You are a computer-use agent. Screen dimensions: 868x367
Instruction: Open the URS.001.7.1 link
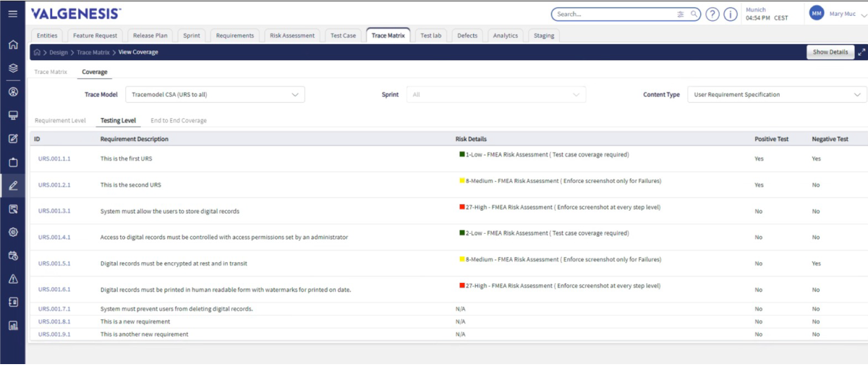pos(54,308)
